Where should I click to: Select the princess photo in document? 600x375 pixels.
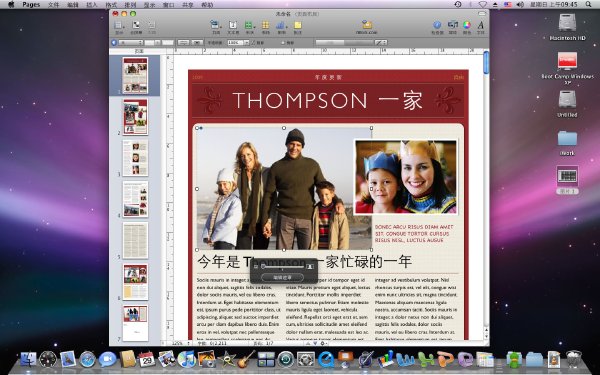[406, 177]
